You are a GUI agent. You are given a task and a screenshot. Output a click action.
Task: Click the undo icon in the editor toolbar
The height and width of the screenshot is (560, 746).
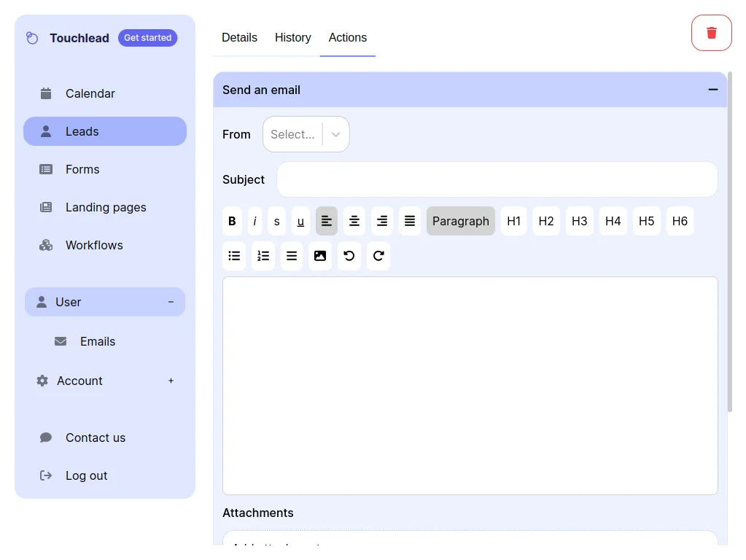pos(349,256)
